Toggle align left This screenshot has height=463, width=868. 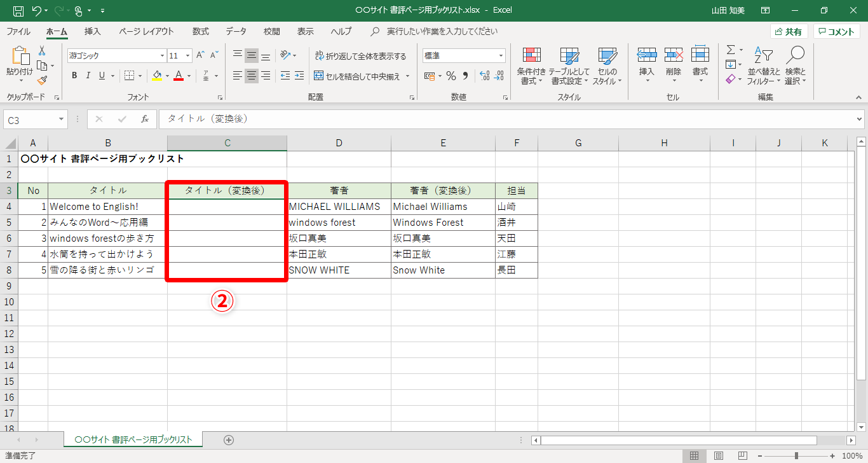click(238, 76)
